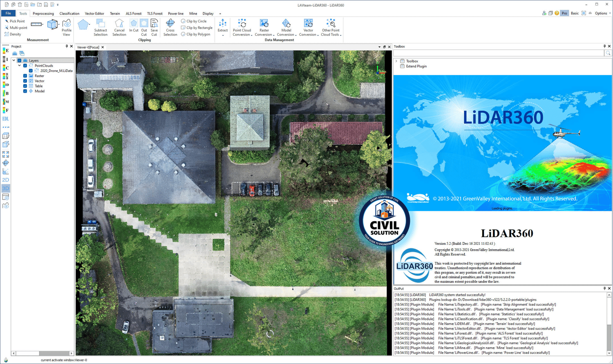The height and width of the screenshot is (364, 613).
Task: Choose the Subtract Selection tool
Action: (101, 28)
